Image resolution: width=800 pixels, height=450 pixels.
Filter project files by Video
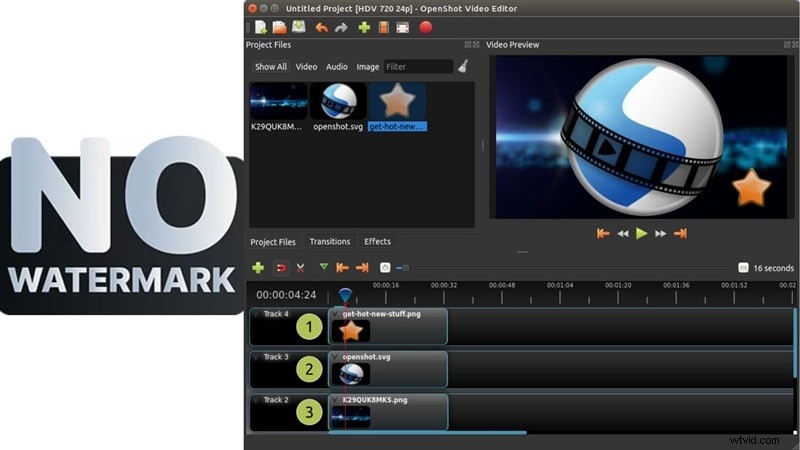click(306, 67)
